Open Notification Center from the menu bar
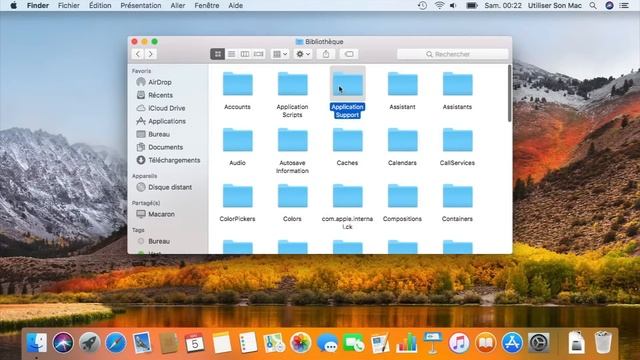The height and width of the screenshot is (360, 640). pyautogui.click(x=624, y=5)
